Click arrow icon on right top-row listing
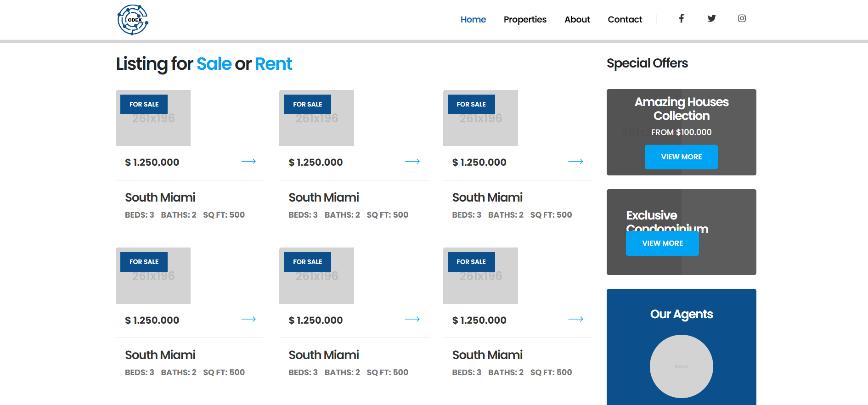The height and width of the screenshot is (405, 868). pos(575,162)
